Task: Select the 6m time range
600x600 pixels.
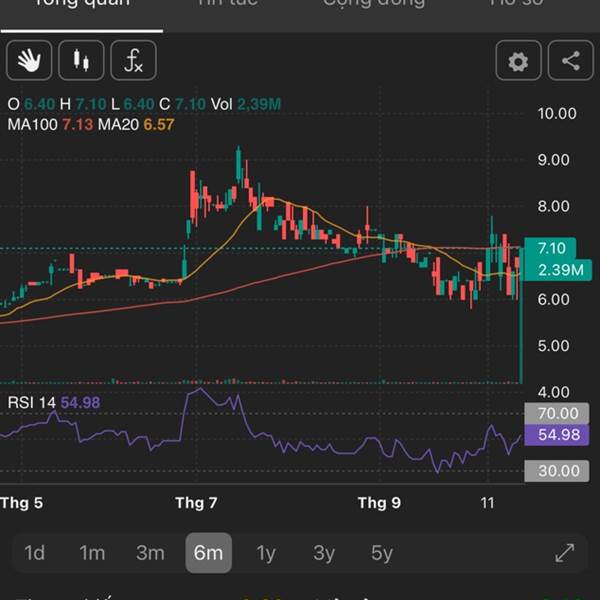Action: (x=209, y=553)
